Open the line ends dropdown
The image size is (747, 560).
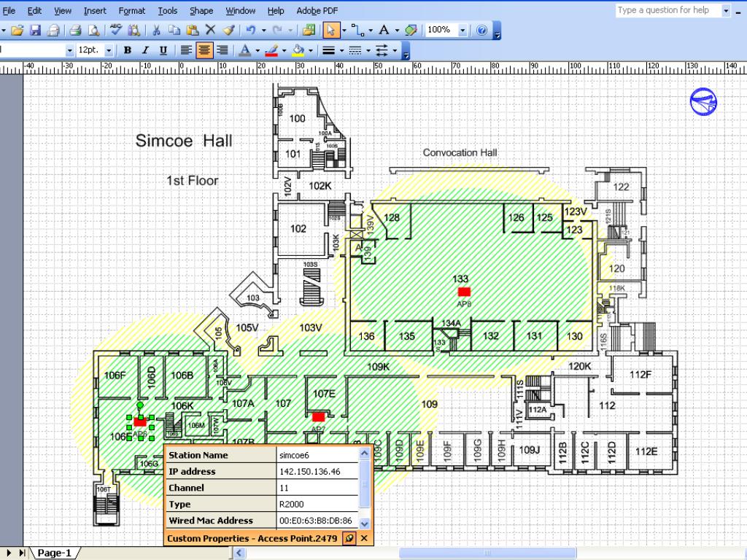[x=385, y=50]
